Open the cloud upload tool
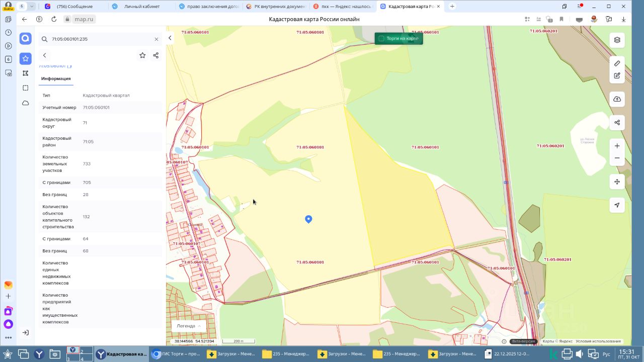Image resolution: width=644 pixels, height=362 pixels. click(617, 99)
